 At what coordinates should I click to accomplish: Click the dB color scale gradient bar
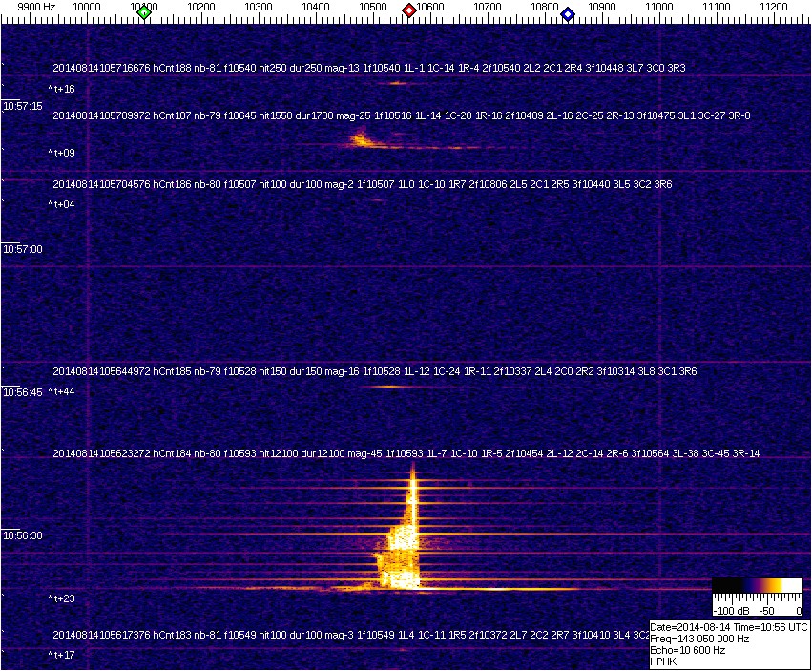(757, 586)
